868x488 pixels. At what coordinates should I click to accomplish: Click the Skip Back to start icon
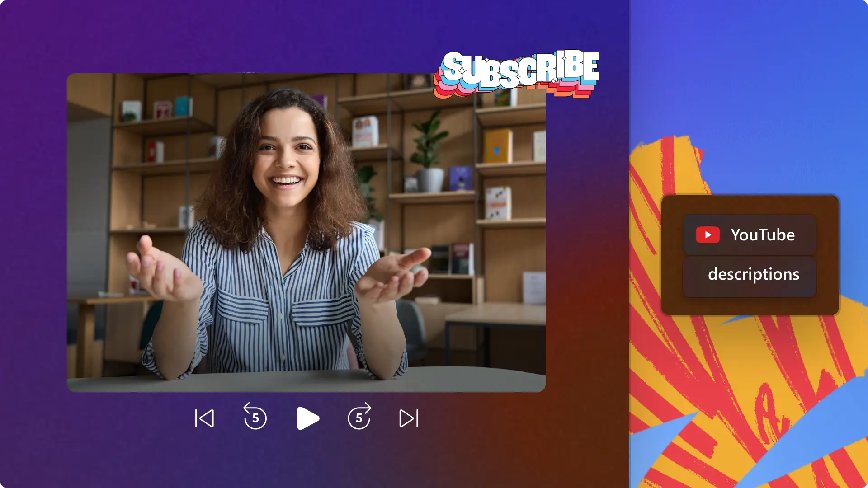(205, 418)
